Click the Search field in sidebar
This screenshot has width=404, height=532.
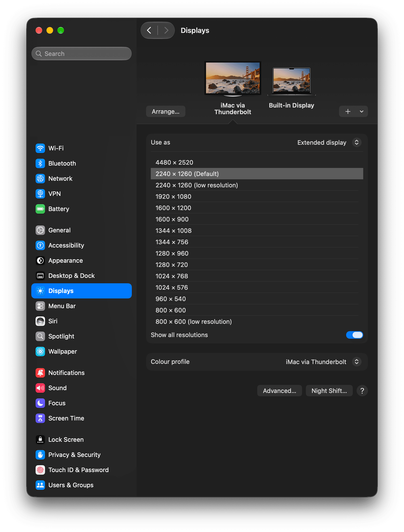pos(81,54)
